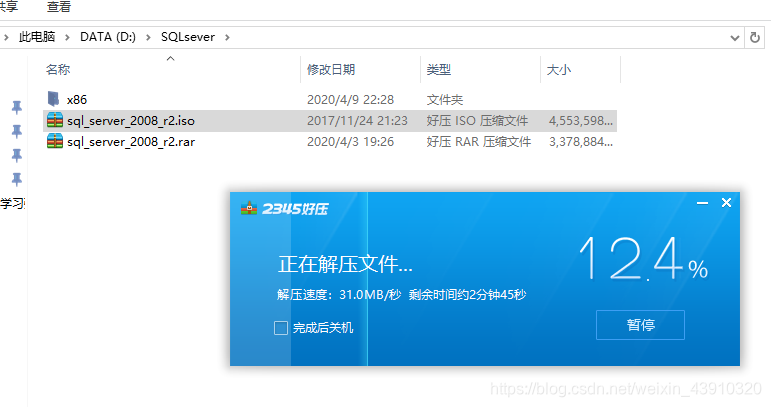Minimize the 2345好压 extraction dialog

pyautogui.click(x=702, y=203)
